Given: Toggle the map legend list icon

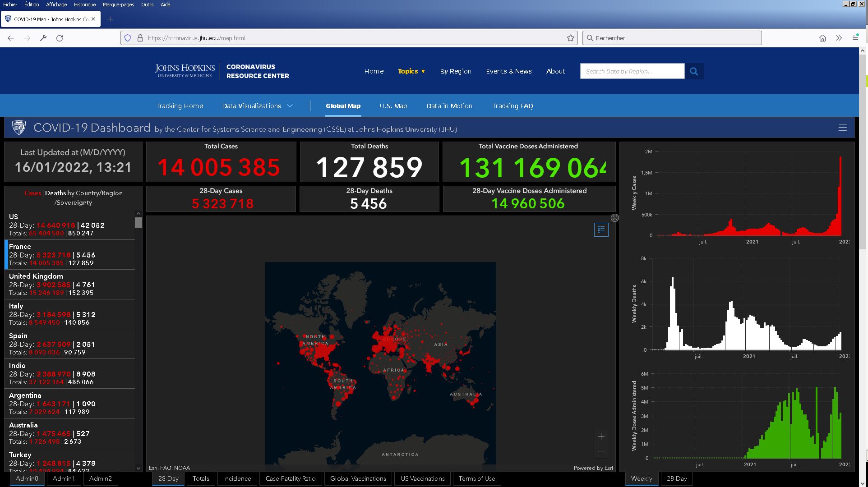Looking at the screenshot, I should click(601, 230).
